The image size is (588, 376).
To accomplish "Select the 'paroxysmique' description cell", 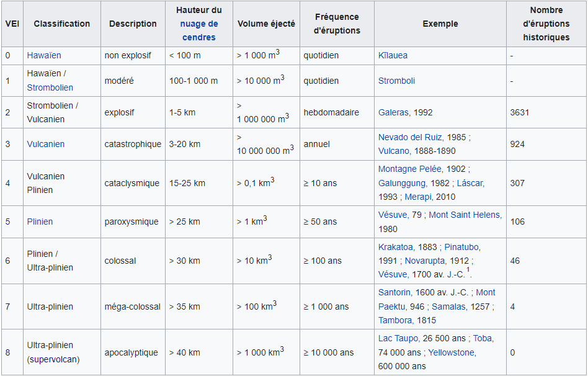I will [x=133, y=222].
